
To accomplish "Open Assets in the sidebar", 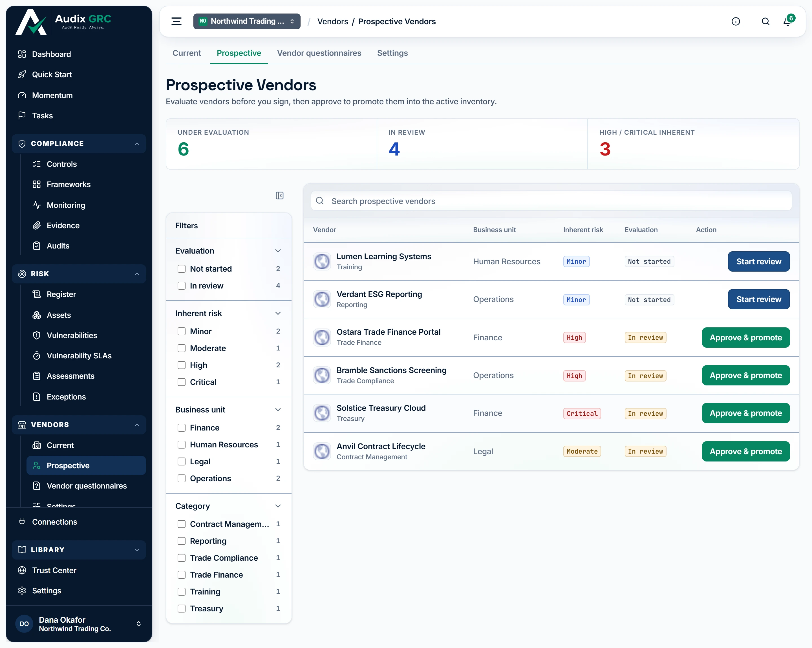I will 86,315.
